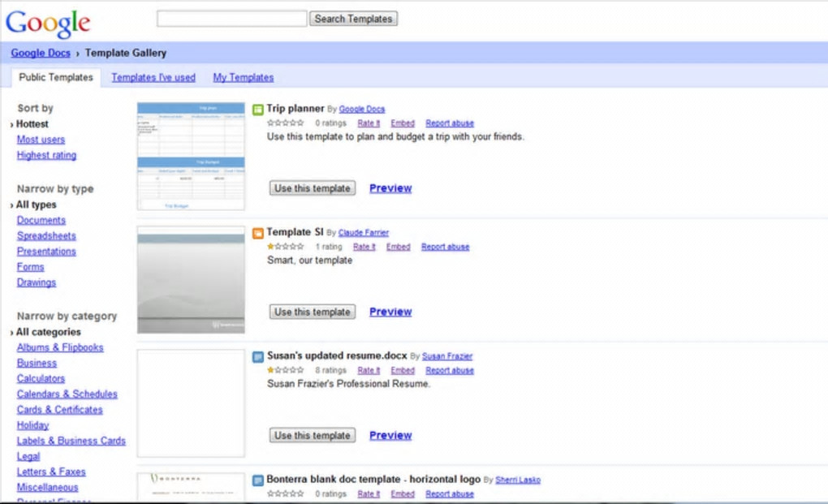Report abuse for Bonterra blank doc template
828x504 pixels.
450,493
